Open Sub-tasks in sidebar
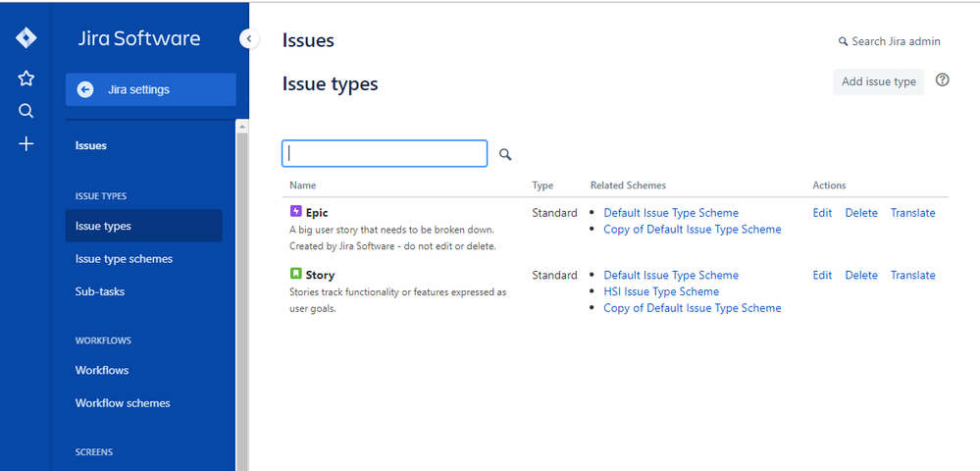 pos(100,291)
